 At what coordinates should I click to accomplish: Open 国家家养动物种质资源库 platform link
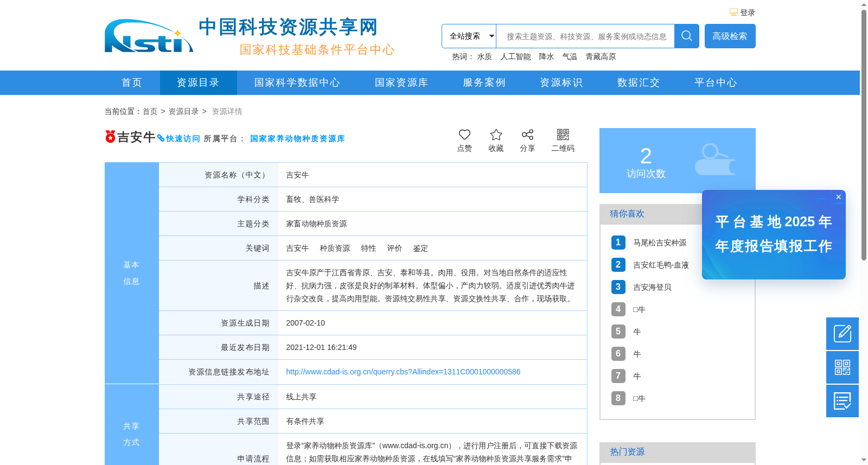(297, 138)
